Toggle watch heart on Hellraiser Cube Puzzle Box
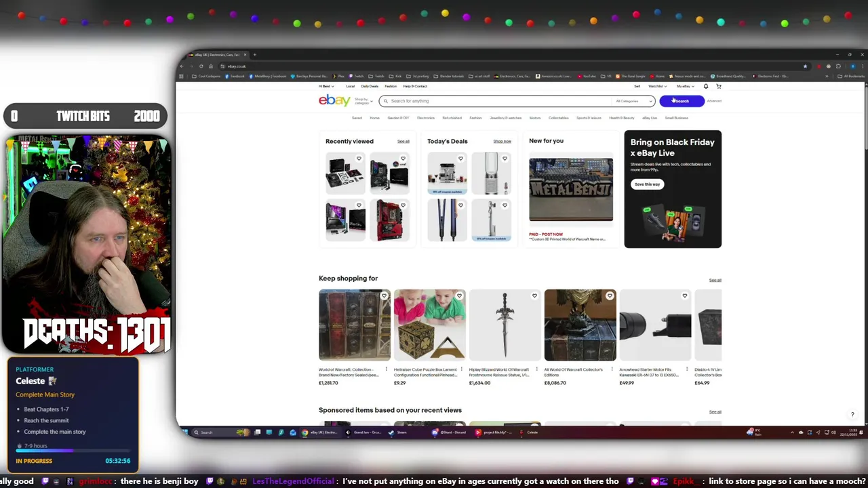 click(x=459, y=296)
